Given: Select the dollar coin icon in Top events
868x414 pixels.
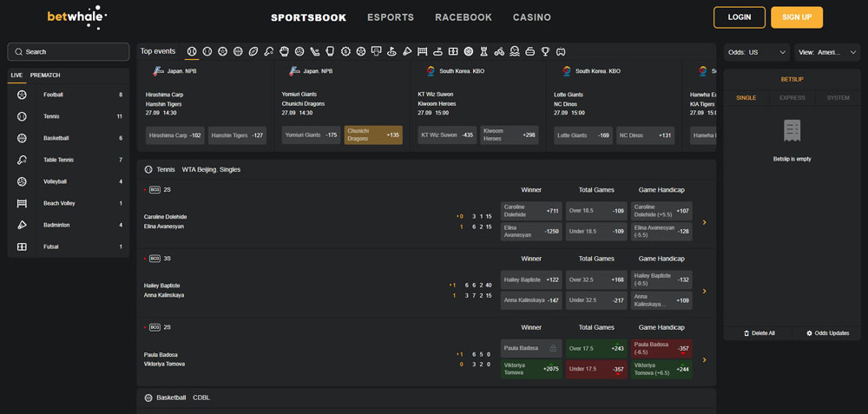Looking at the screenshot, I should 345,51.
